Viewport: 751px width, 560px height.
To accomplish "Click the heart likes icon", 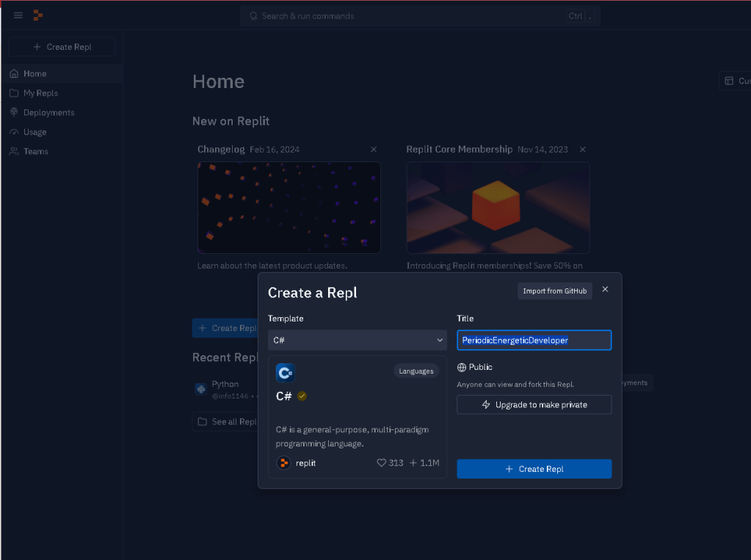I will [381, 463].
